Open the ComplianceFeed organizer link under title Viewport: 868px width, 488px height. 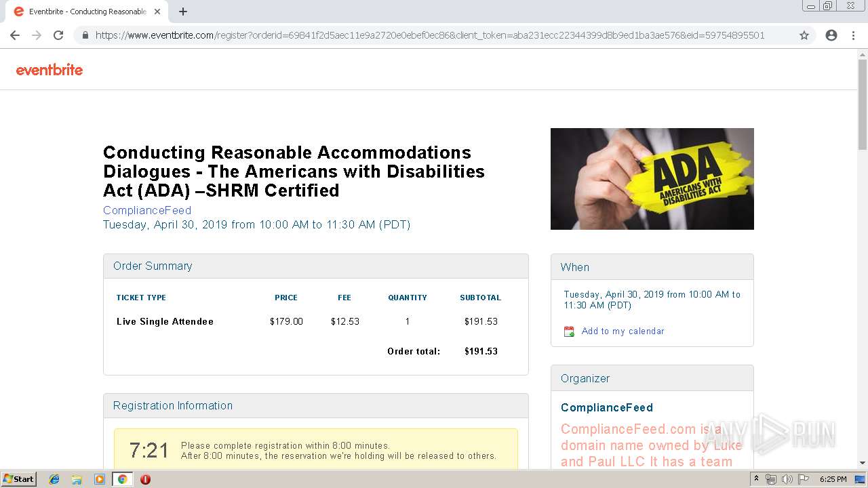[x=147, y=210]
